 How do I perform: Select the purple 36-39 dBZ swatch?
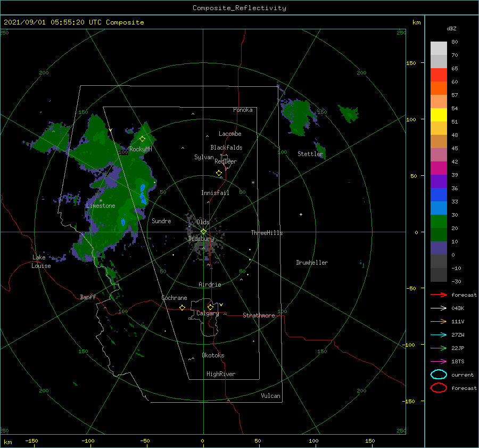click(439, 182)
